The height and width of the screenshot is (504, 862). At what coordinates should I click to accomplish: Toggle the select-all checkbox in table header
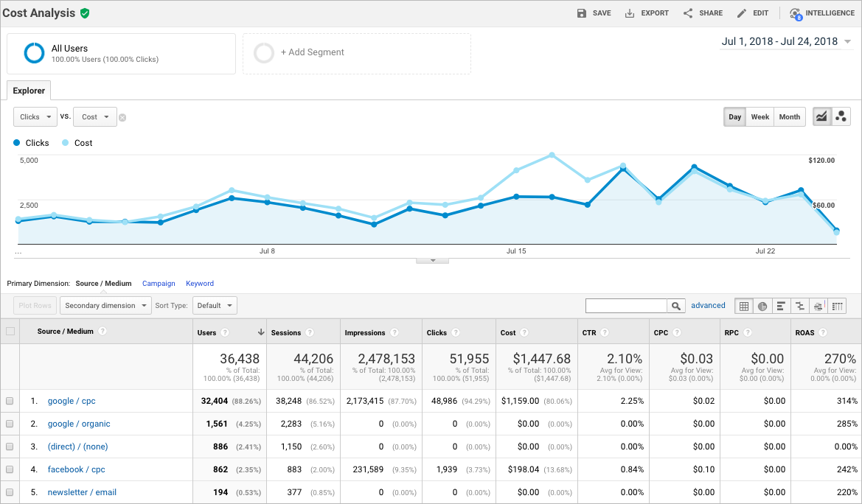[x=10, y=332]
